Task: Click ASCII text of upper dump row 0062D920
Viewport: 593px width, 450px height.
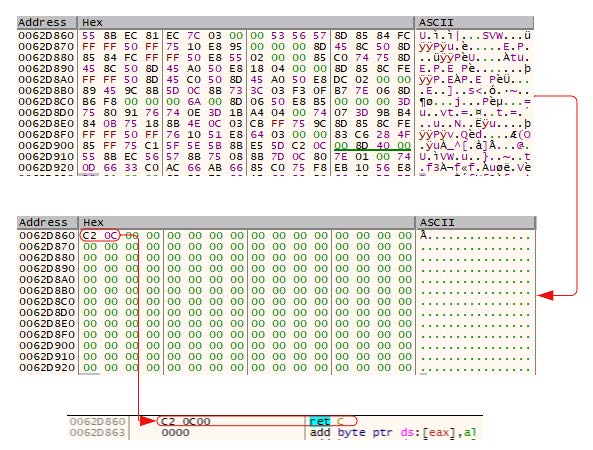Action: coord(475,168)
